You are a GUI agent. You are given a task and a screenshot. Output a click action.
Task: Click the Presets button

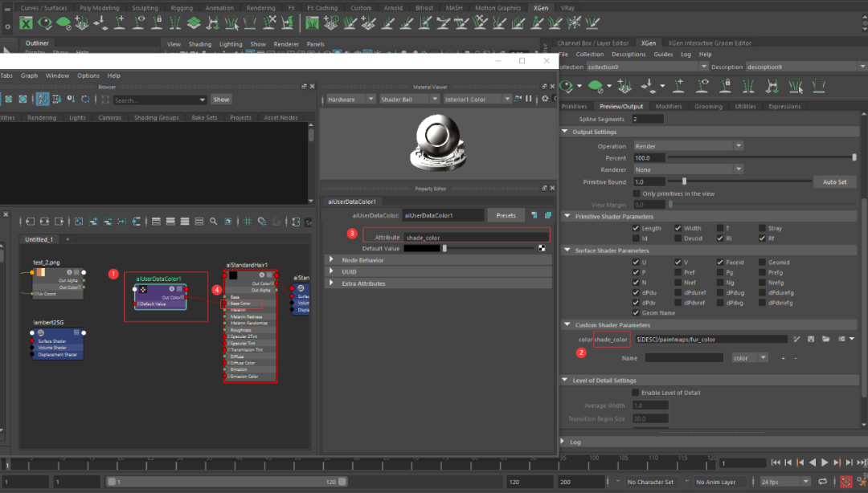(506, 215)
